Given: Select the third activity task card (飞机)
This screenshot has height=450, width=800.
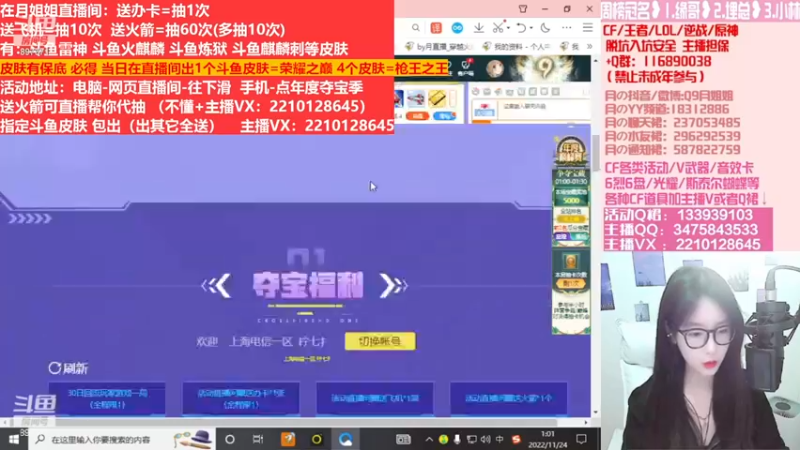Looking at the screenshot, I should click(375, 398).
